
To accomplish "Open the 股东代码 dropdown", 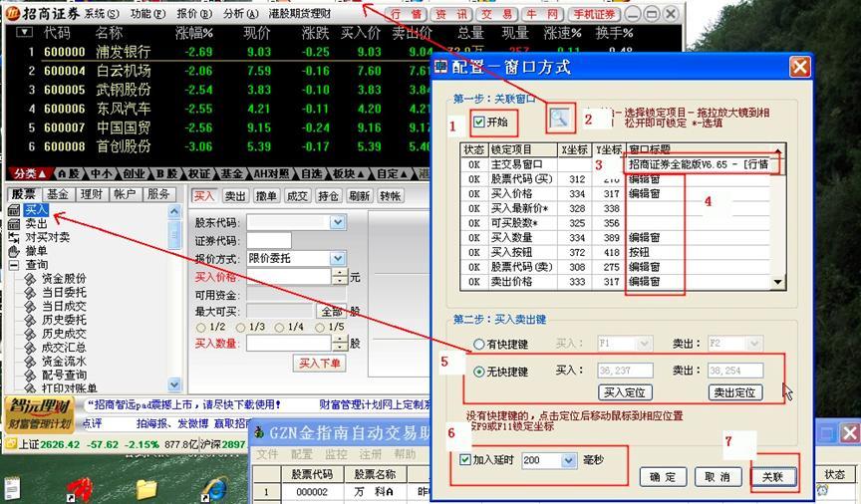I will pos(337,222).
